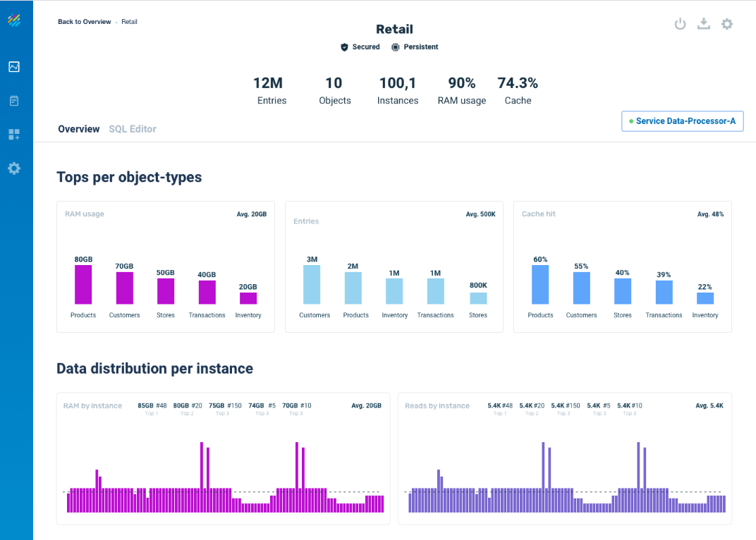756x540 pixels.
Task: Click the download icon in the header
Action: click(703, 24)
